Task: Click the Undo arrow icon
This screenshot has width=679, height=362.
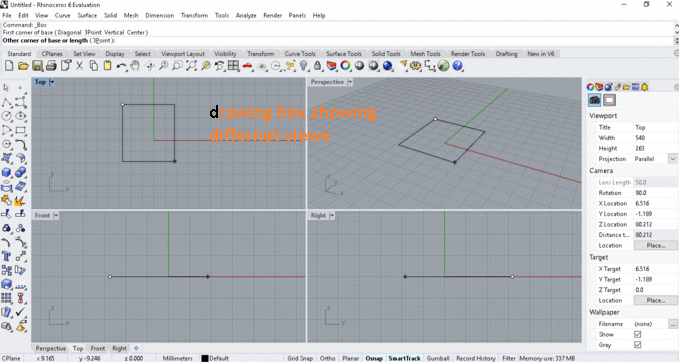Action: coord(121,65)
